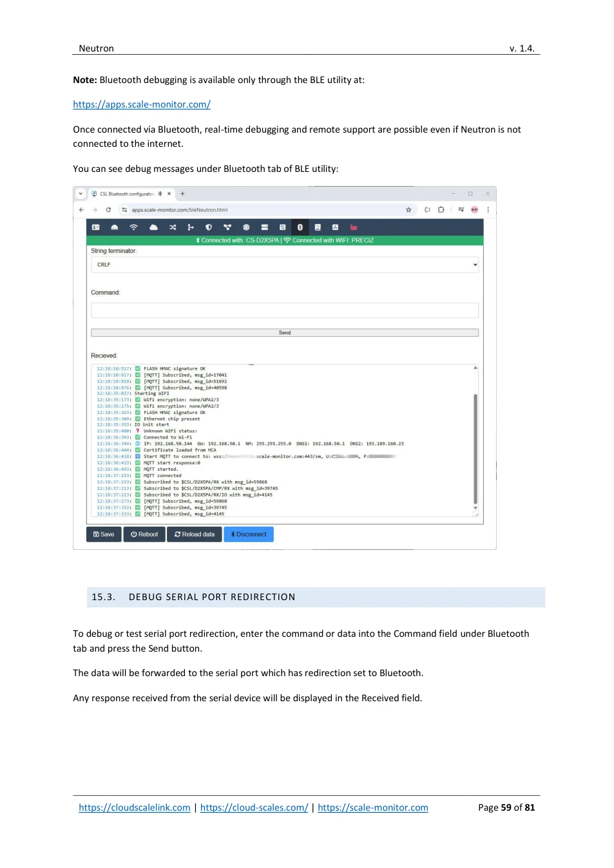
Task: Click the square icon after the server icon
Action: [282, 227]
